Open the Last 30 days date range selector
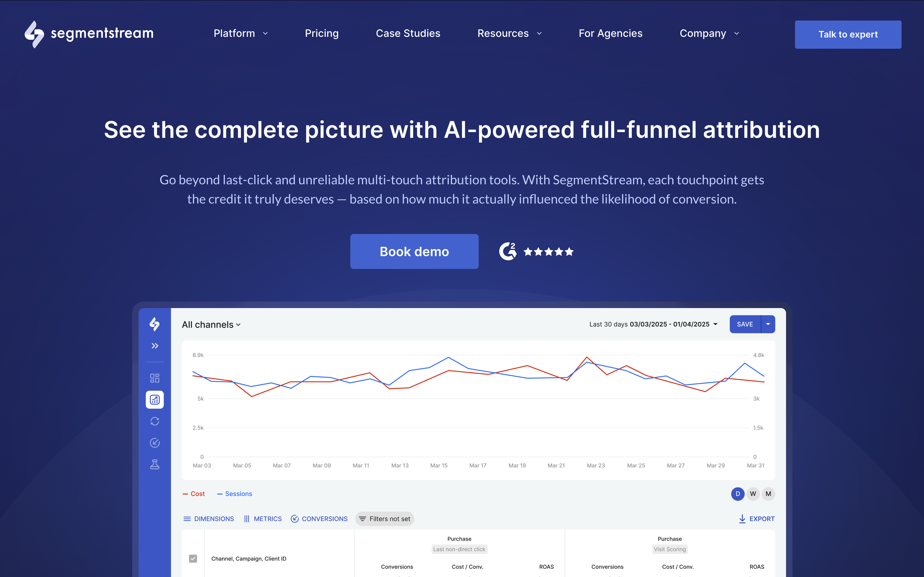This screenshot has width=924, height=577. [x=652, y=324]
